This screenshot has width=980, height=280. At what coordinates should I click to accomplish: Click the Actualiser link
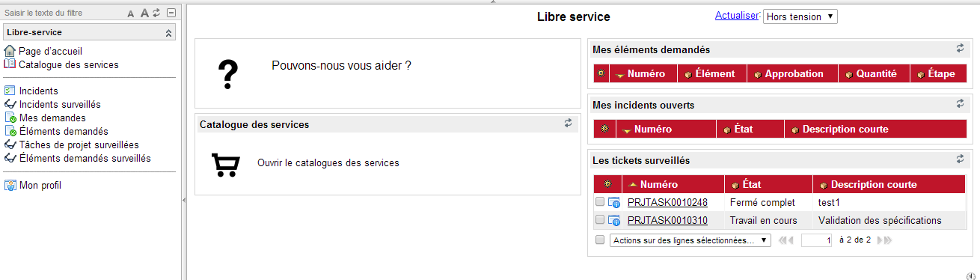737,15
